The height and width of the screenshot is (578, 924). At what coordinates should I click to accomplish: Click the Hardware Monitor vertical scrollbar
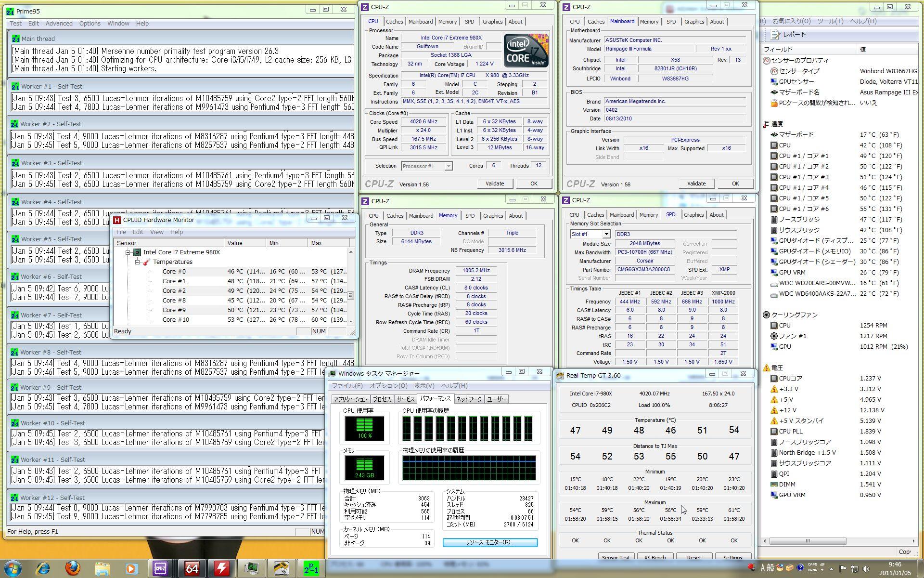(351, 295)
